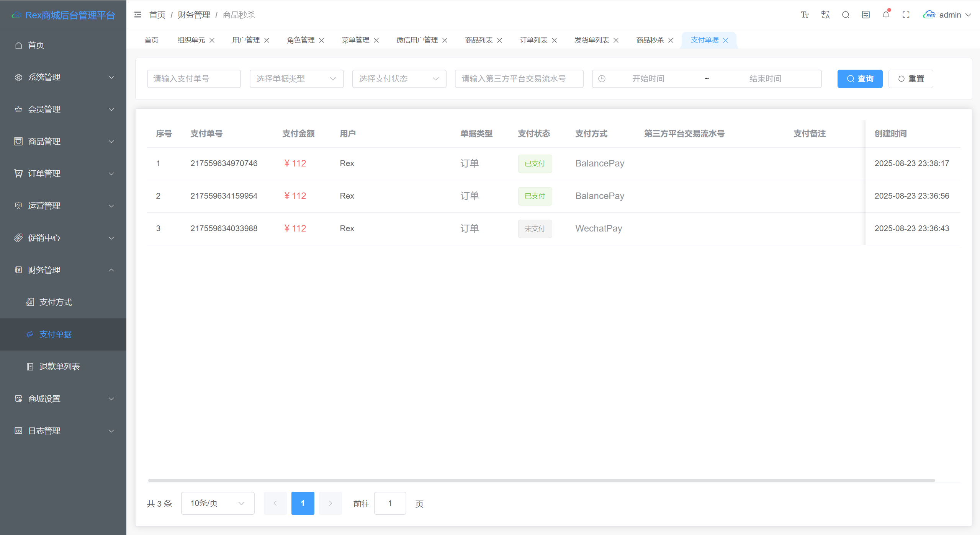Open the admin user dropdown
The width and height of the screenshot is (980, 535).
(955, 15)
